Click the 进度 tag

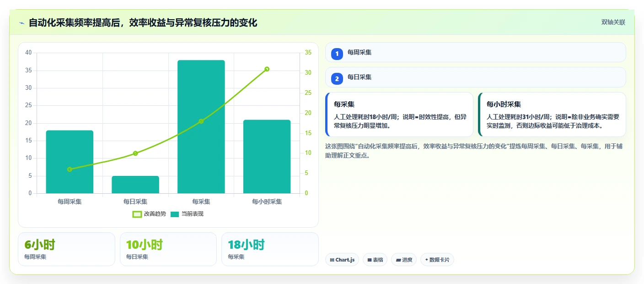(x=404, y=260)
